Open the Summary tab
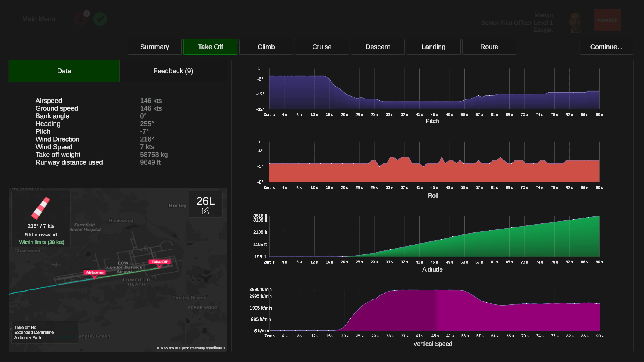644x362 pixels. [x=155, y=47]
